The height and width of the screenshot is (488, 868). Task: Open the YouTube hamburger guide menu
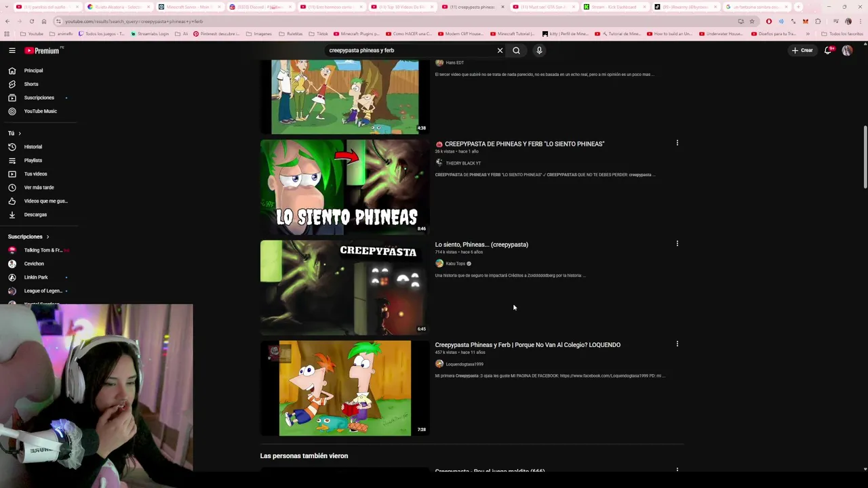pos(12,50)
